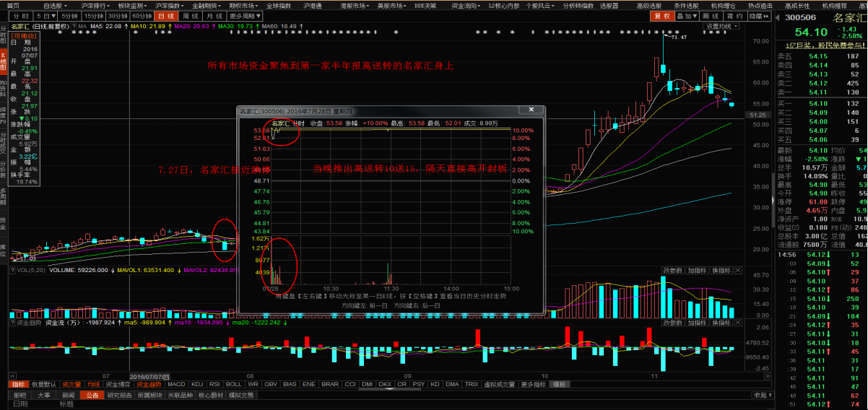Screen dimensions: 868x410
Task: Toggle the 简约 simple view
Action: click(734, 15)
